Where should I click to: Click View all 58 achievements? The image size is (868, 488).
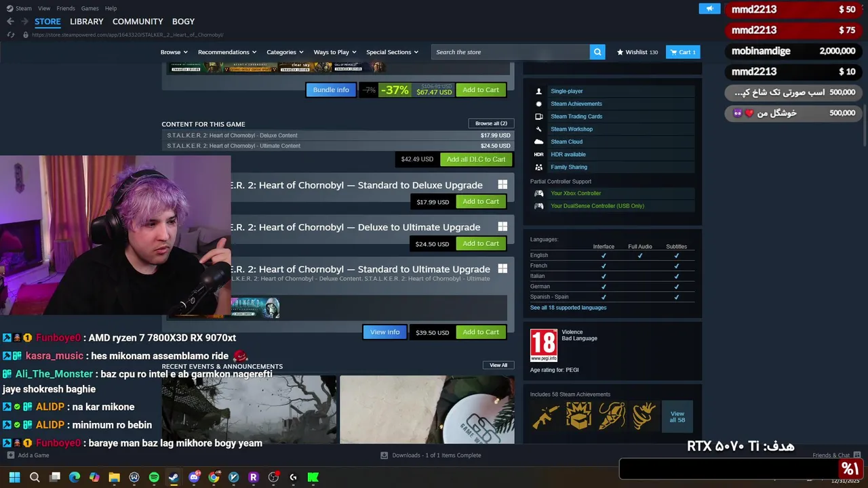677,417
